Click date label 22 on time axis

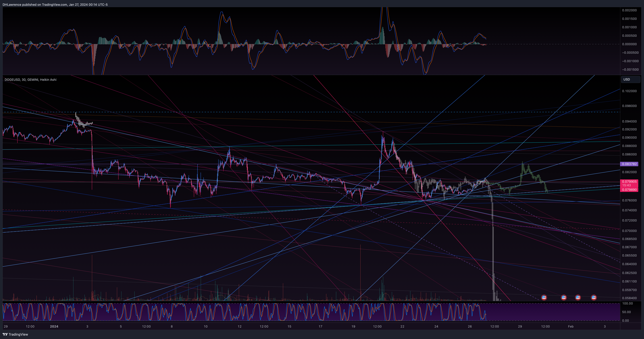[x=402, y=326]
